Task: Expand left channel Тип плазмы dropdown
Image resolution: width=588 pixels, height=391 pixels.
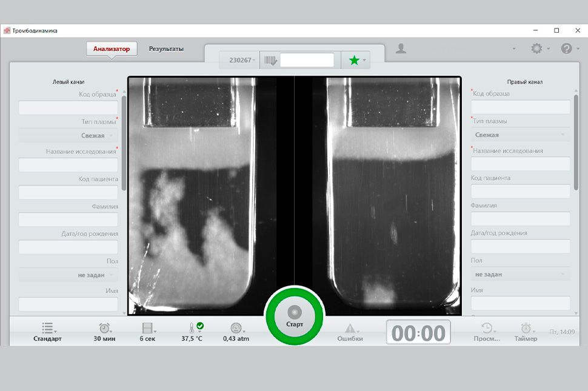Action: click(x=68, y=136)
